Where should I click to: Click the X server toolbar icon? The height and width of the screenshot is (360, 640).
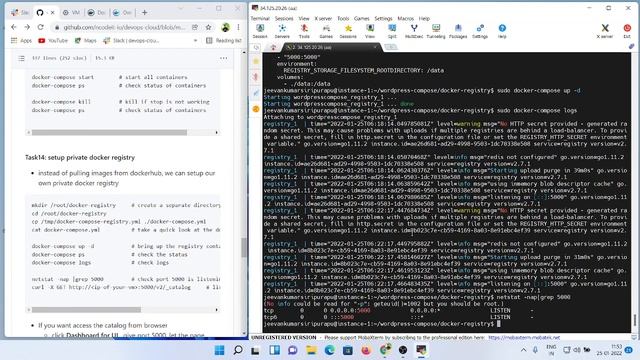[x=605, y=31]
